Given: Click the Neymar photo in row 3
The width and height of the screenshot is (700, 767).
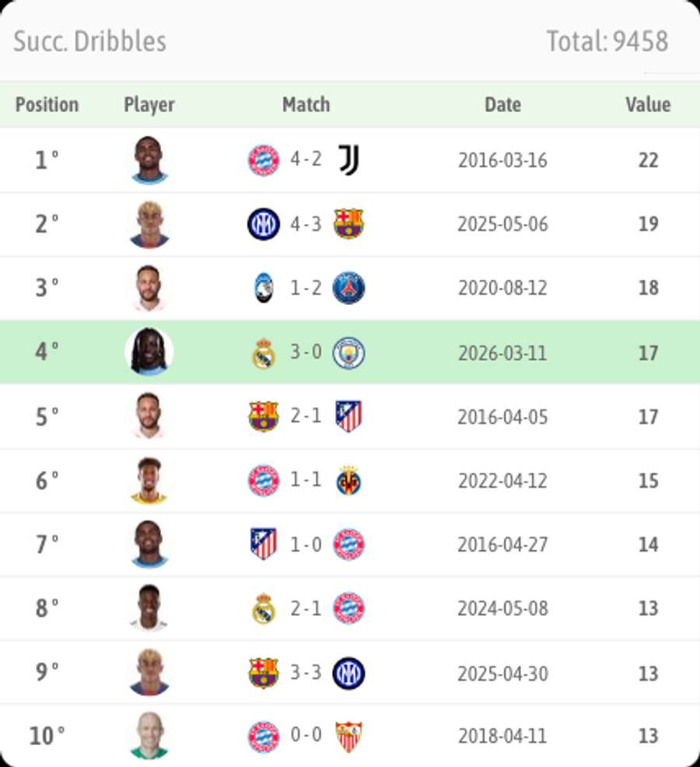Looking at the screenshot, I should (150, 288).
